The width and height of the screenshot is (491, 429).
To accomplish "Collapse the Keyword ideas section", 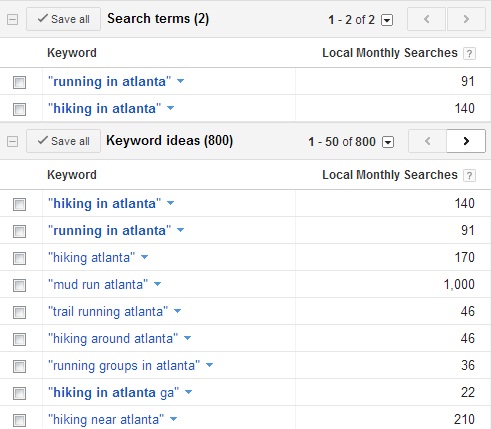I will click(12, 142).
